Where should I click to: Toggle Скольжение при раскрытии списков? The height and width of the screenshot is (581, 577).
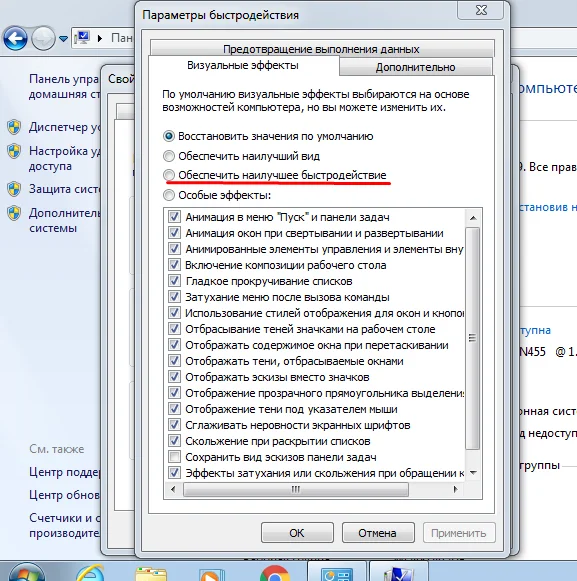174,441
